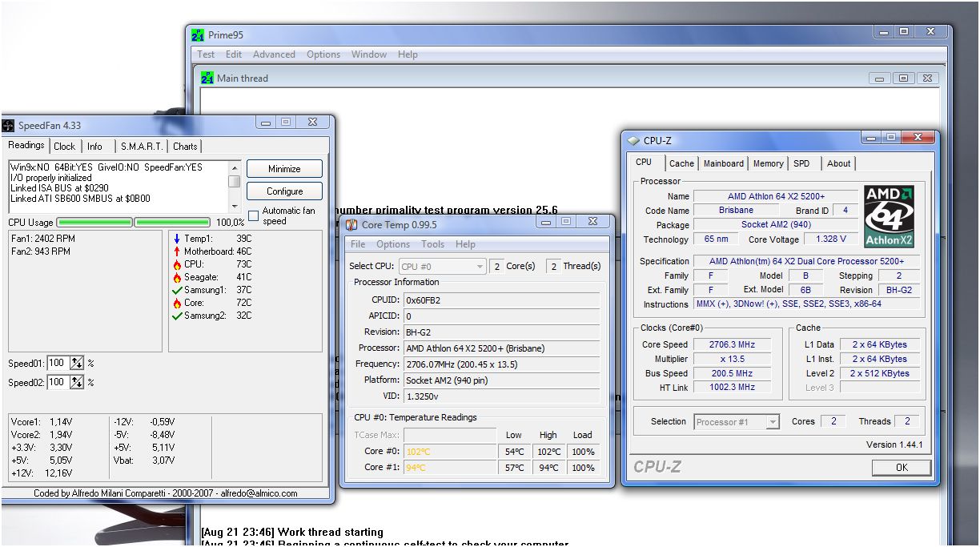
Task: Switch to the S.M.A.R.T. tab in SpeedFan
Action: click(x=141, y=147)
